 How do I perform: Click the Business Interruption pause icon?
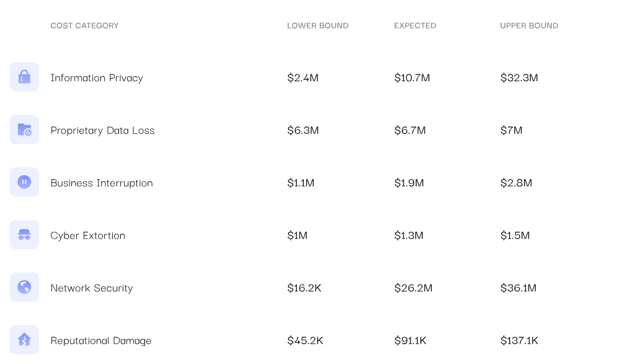tap(24, 182)
